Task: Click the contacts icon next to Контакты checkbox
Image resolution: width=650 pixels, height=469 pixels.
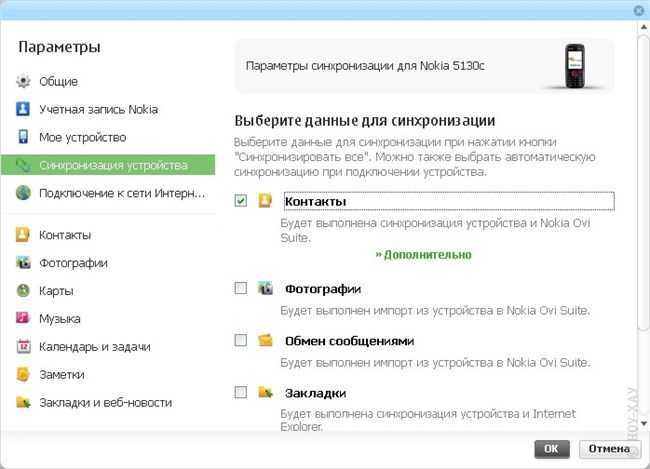Action: coord(265,201)
